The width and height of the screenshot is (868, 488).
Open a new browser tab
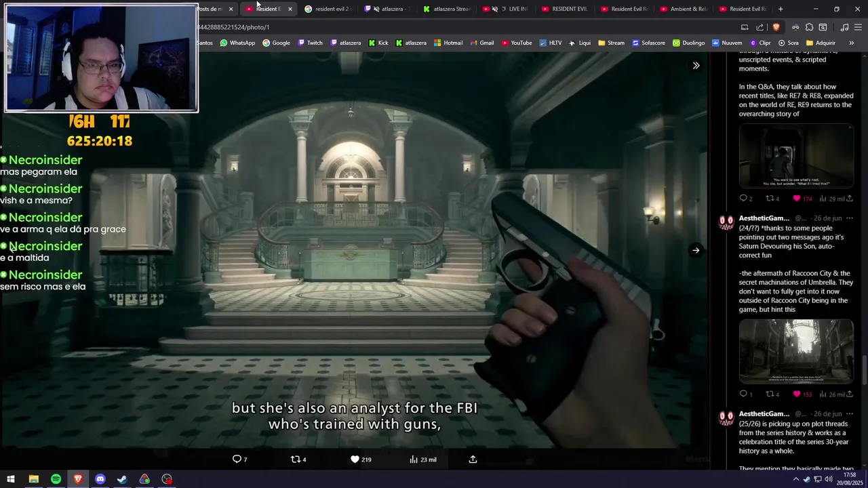pyautogui.click(x=781, y=9)
